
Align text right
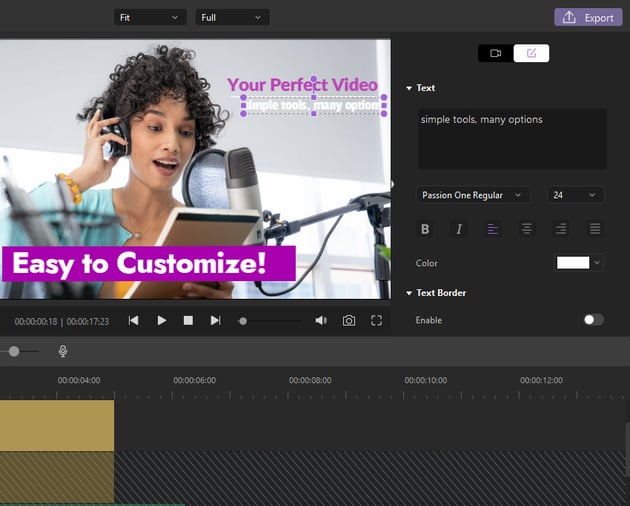click(561, 229)
